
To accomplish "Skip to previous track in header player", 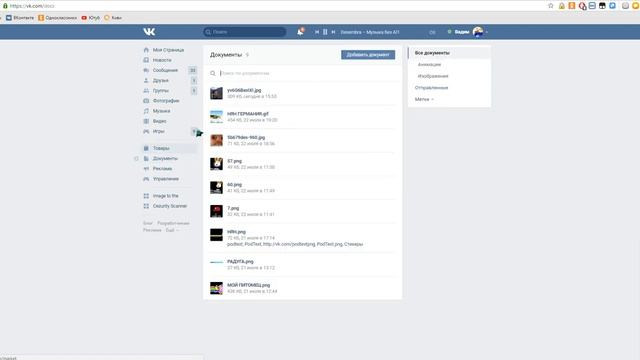I will tap(317, 32).
